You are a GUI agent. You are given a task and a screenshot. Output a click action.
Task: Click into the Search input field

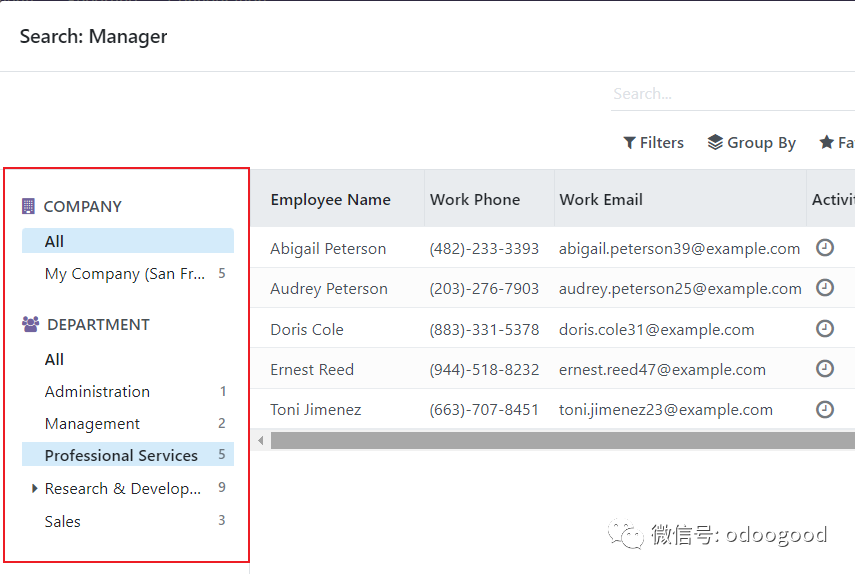click(730, 94)
